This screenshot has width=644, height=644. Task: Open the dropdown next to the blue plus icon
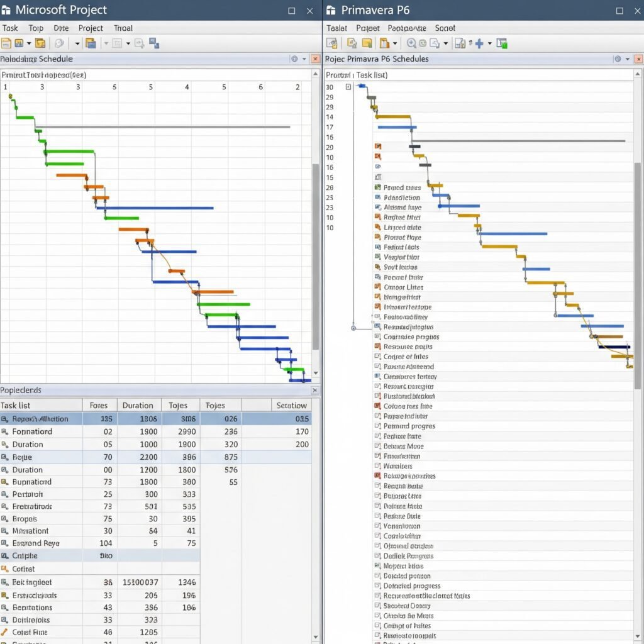point(489,43)
